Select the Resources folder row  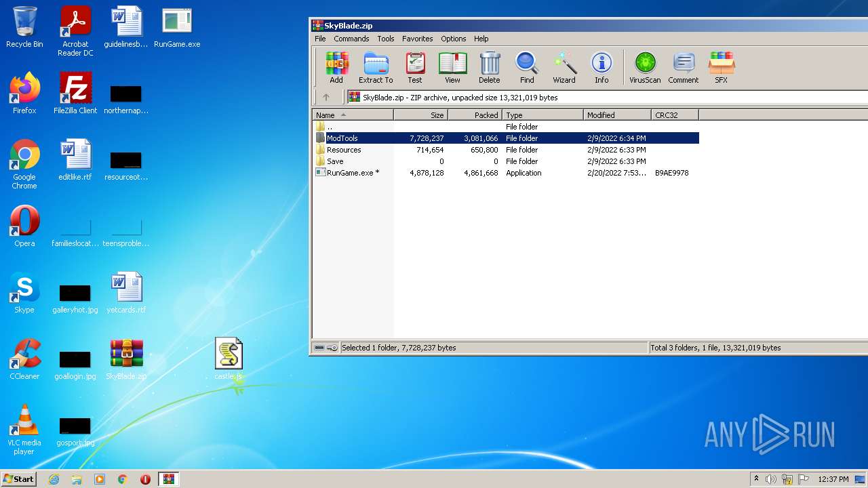click(x=505, y=150)
